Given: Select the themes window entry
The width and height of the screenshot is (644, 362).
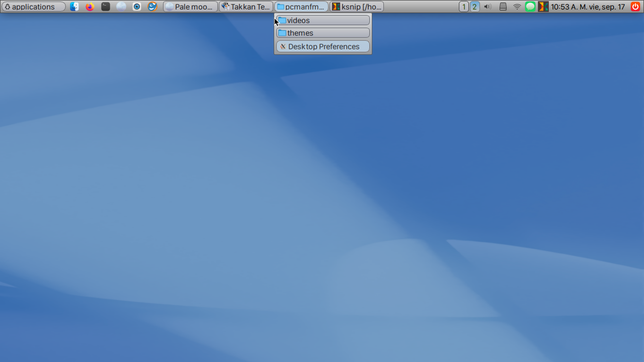Looking at the screenshot, I should (323, 33).
